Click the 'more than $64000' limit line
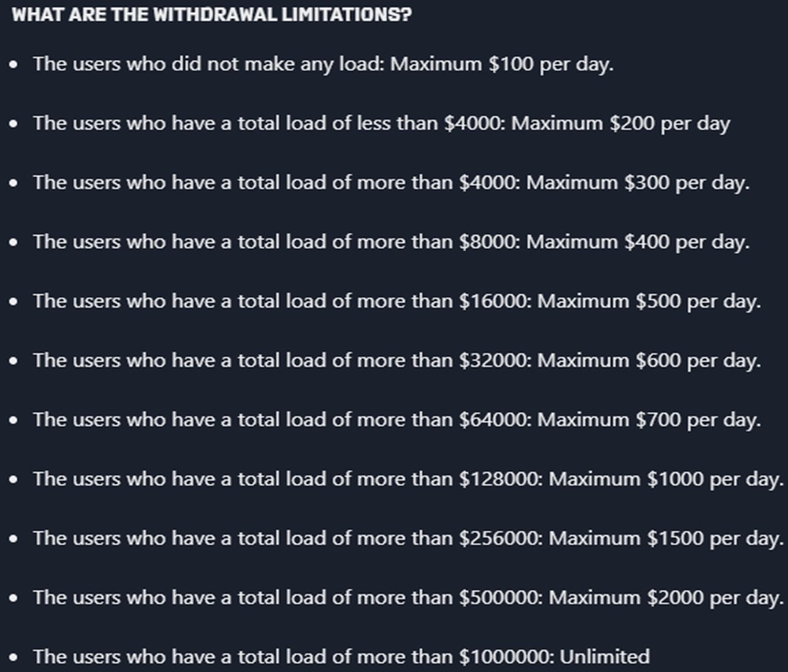This screenshot has width=788, height=672. coord(397,419)
